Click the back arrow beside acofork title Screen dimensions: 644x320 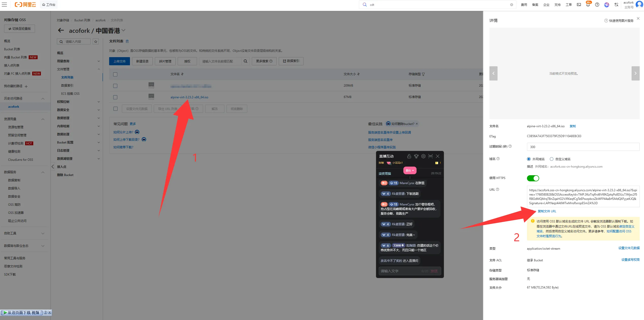(61, 30)
